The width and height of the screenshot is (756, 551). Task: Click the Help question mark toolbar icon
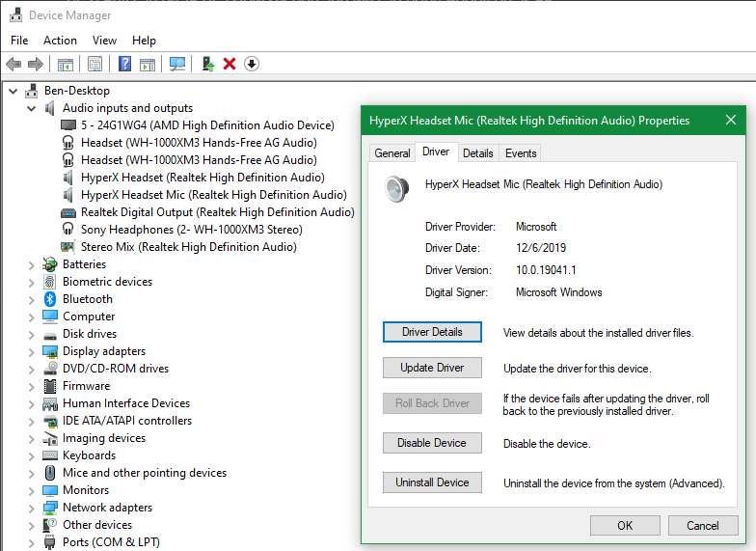click(x=124, y=65)
